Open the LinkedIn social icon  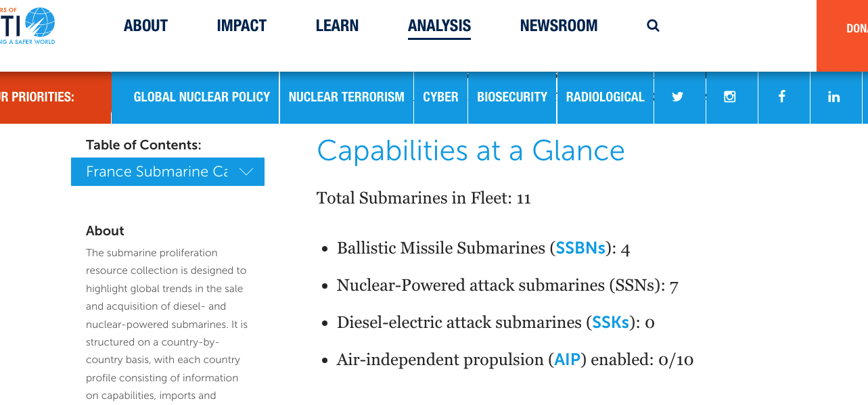834,97
